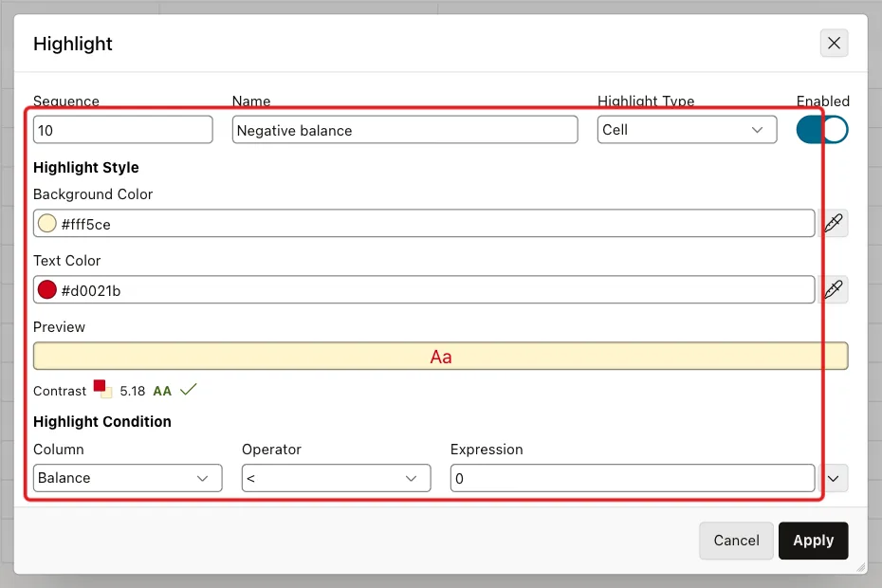The width and height of the screenshot is (882, 588).
Task: Close the Highlight dialog
Action: pyautogui.click(x=834, y=43)
